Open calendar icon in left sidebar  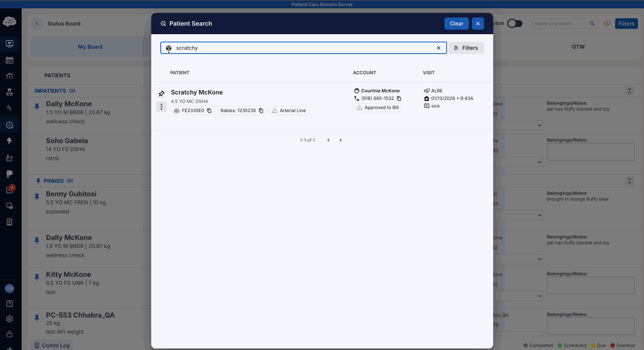(9, 60)
